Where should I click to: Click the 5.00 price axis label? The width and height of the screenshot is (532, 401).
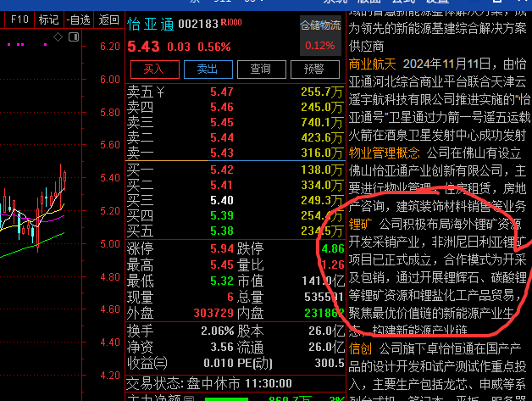[x=110, y=244]
